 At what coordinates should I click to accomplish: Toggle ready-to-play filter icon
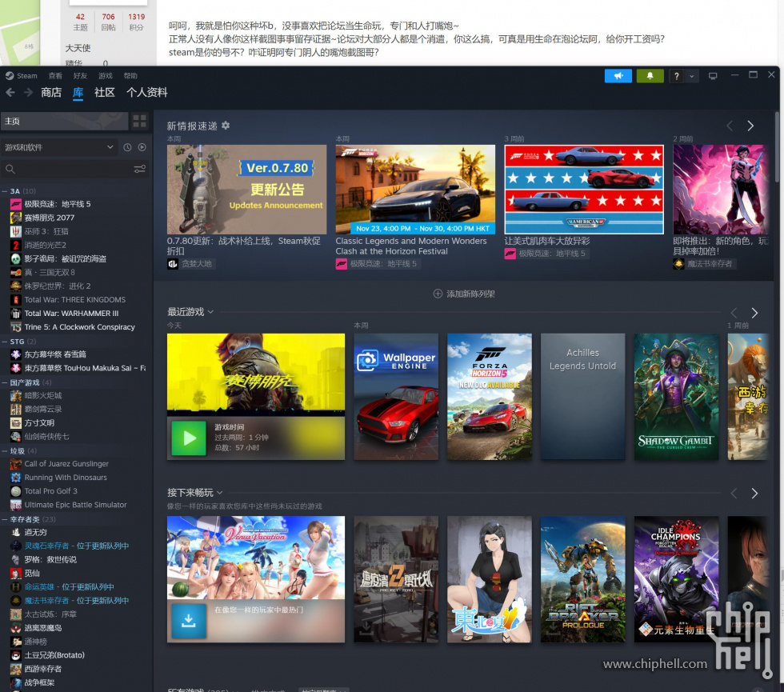point(142,147)
